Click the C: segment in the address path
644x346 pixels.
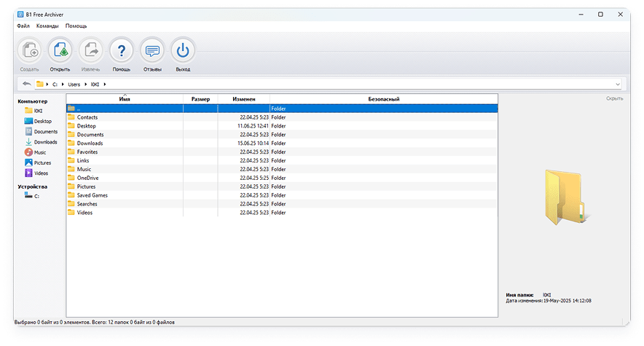point(55,84)
